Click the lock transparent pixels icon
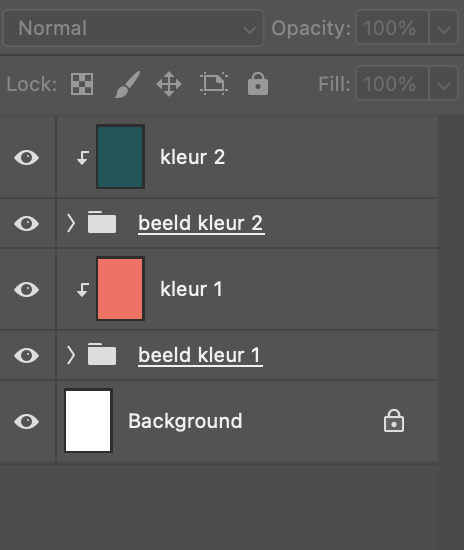This screenshot has width=464, height=550. pos(82,84)
